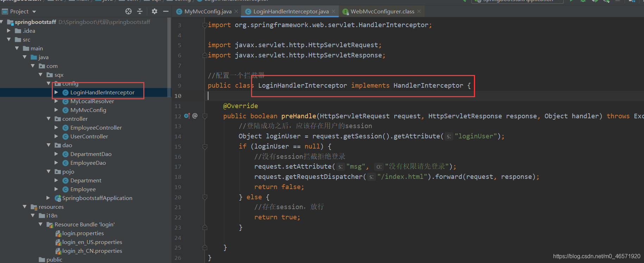Click the @ gutter marker on line 12
Image resolution: width=644 pixels, height=263 pixels.
pyautogui.click(x=195, y=116)
